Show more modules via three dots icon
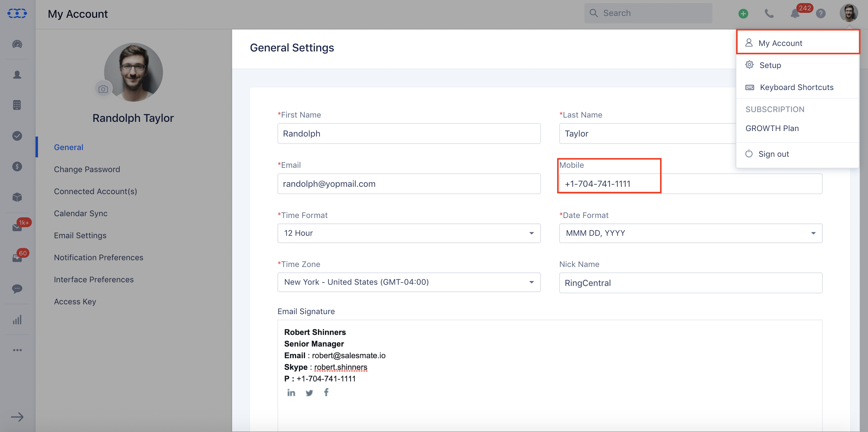The width and height of the screenshot is (868, 432). tap(17, 350)
